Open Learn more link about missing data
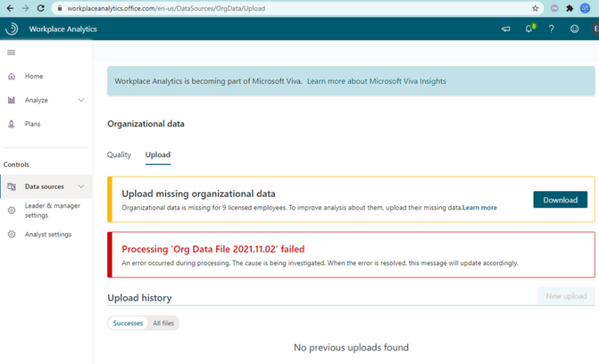Image resolution: width=599 pixels, height=364 pixels. coord(479,207)
